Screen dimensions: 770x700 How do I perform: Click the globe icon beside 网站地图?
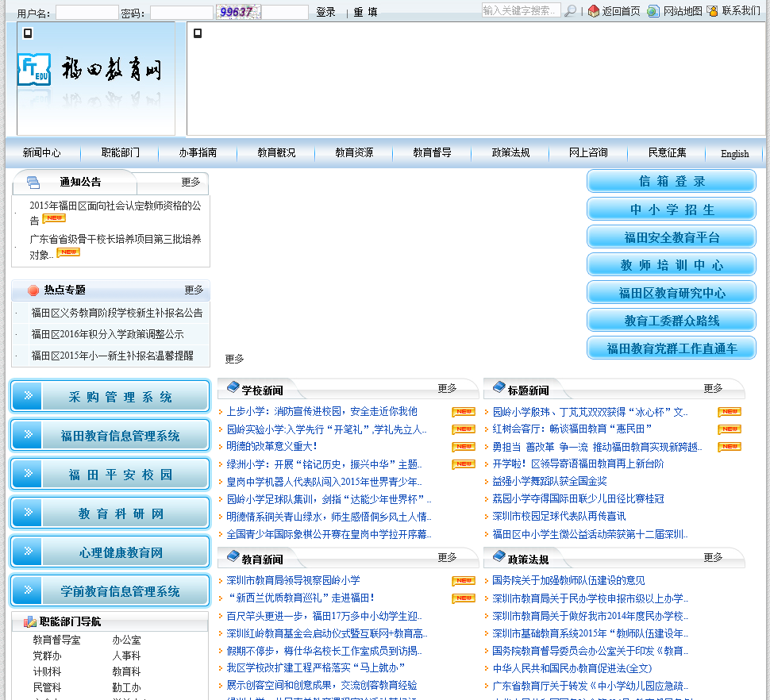tap(653, 11)
